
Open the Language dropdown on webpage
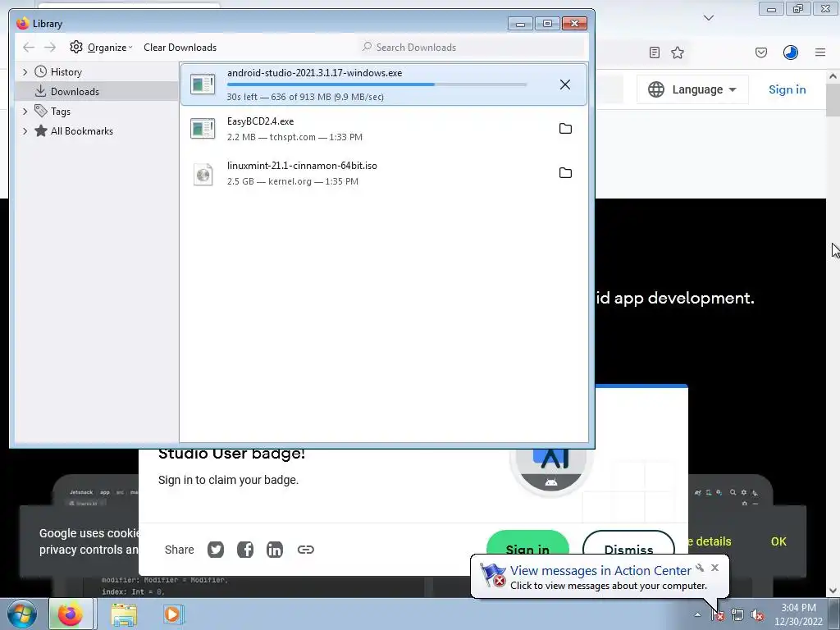tap(692, 89)
